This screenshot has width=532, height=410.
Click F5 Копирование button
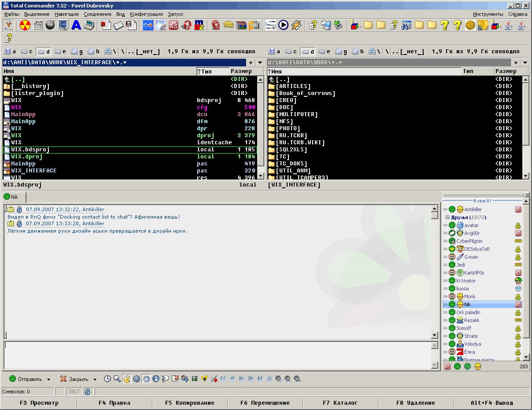[x=189, y=403]
